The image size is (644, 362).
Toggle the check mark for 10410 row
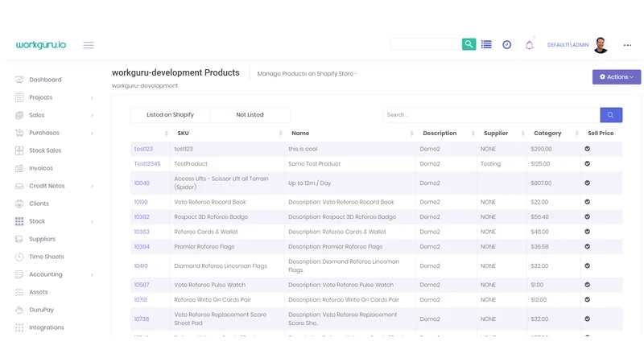coord(588,266)
